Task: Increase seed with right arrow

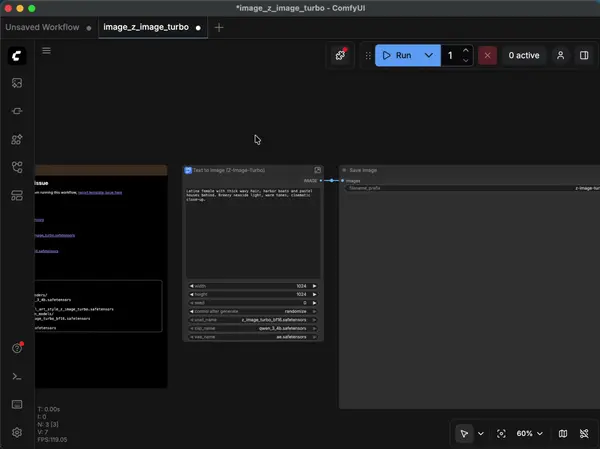Action: pyautogui.click(x=315, y=303)
